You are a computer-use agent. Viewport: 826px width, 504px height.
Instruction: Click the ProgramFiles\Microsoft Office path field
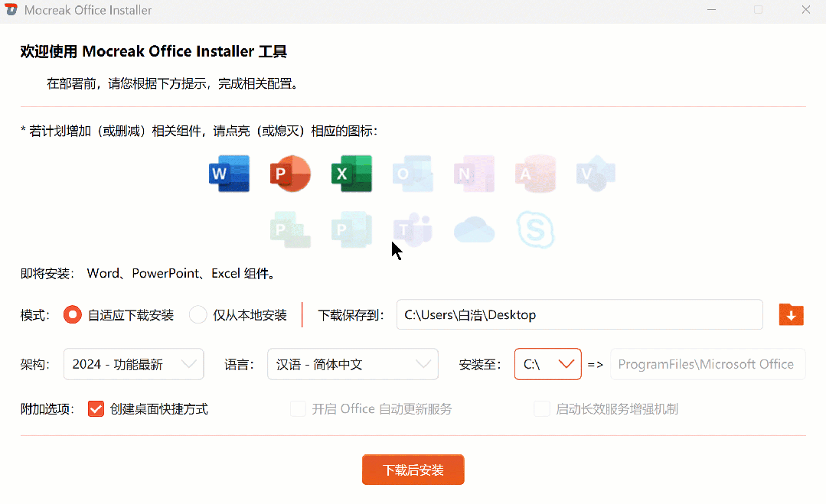707,364
